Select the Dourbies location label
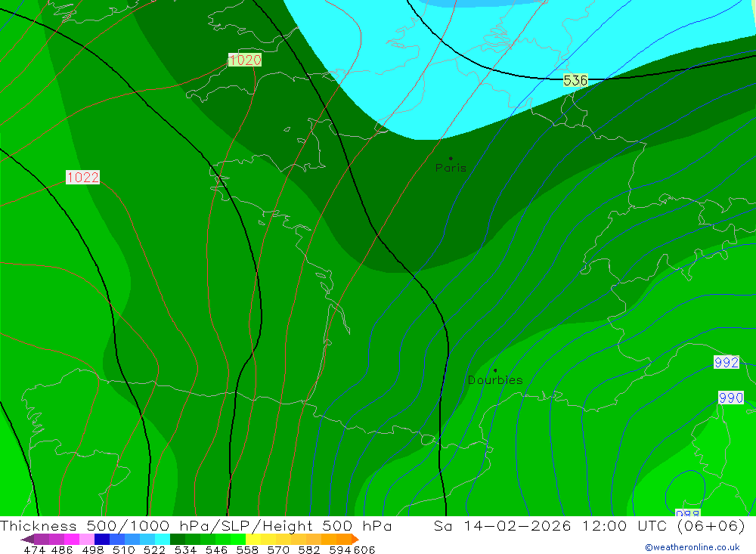The width and height of the screenshot is (756, 554). [495, 380]
